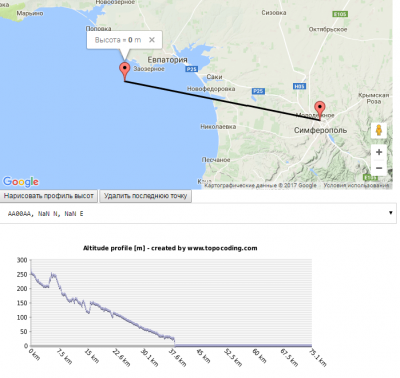This screenshot has width=400, height=378.
Task: Click the red marker near Заозерное
Action: pos(125,72)
